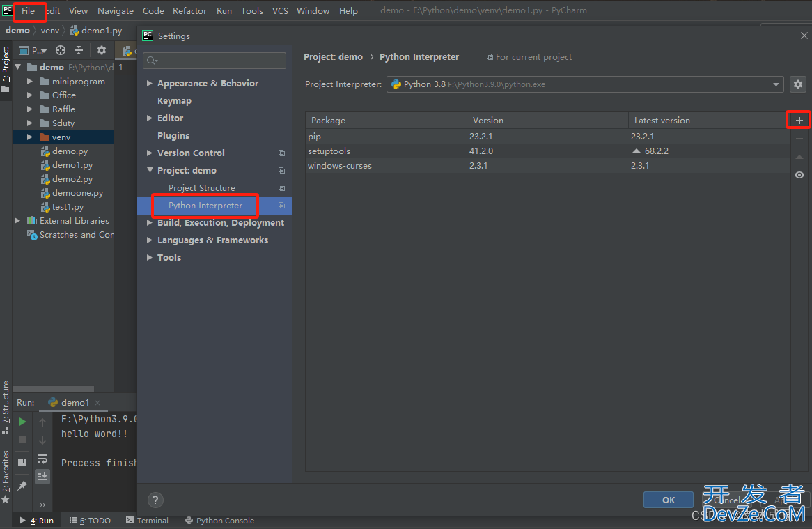
Task: Expand the Office folder
Action: (29, 95)
